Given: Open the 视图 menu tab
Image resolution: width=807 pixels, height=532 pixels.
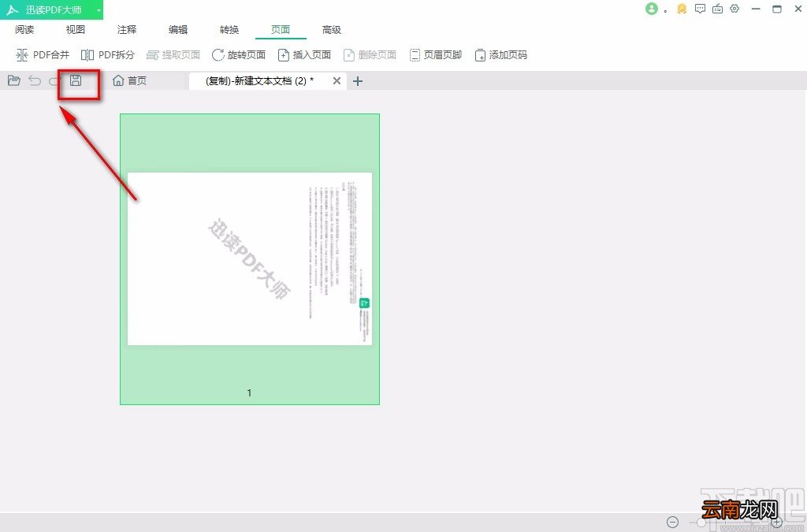Looking at the screenshot, I should point(75,30).
